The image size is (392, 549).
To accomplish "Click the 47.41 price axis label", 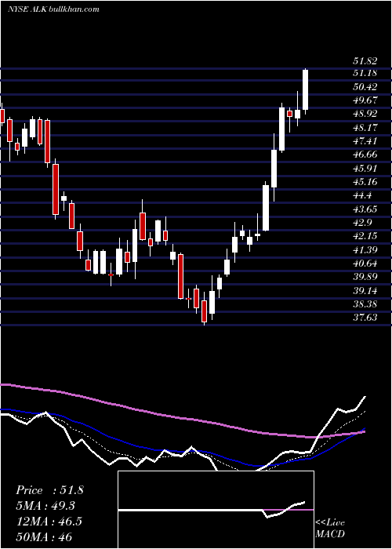I will (365, 141).
